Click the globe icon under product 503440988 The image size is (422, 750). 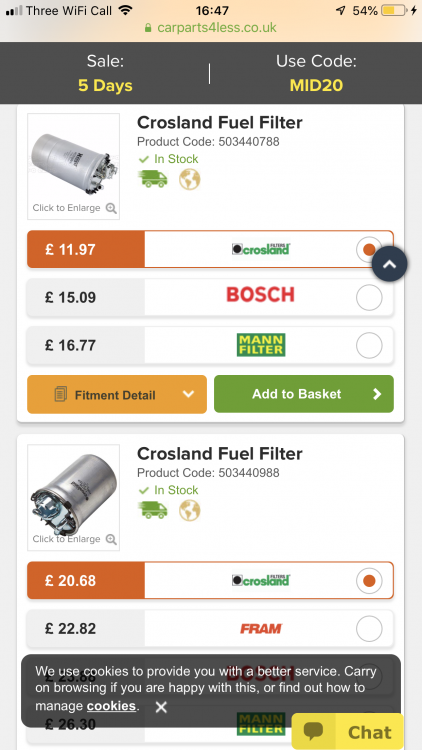tap(189, 510)
